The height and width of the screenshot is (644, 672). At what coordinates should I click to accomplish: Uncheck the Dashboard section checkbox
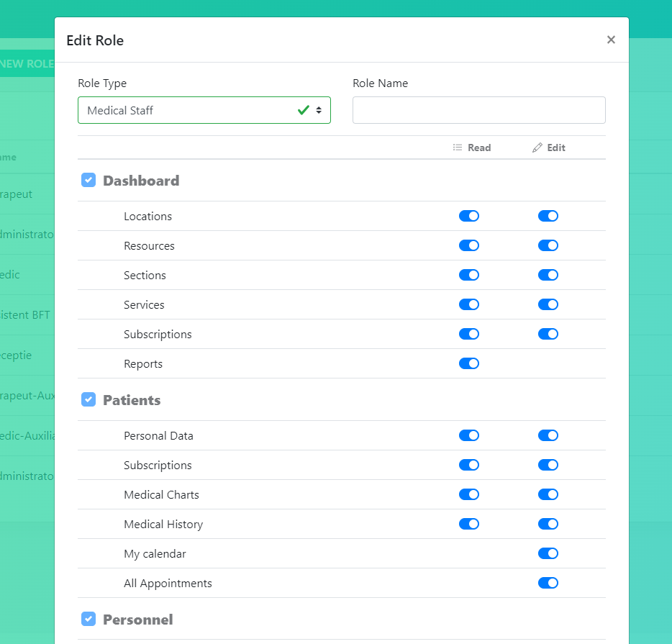click(x=88, y=180)
